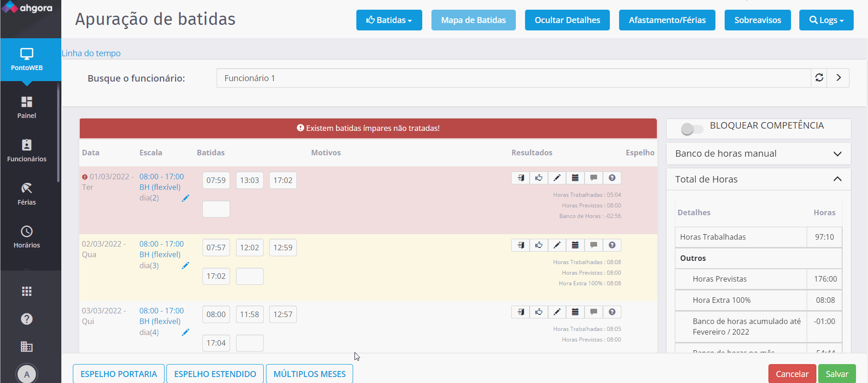Click the calendar icon for 02/03/2022
The height and width of the screenshot is (383, 868).
tap(575, 245)
